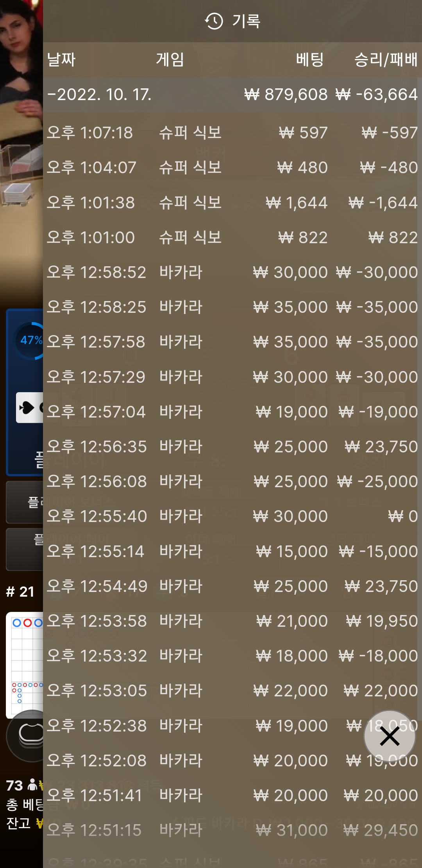Open the 오후 1:07:18 슈퍼 식보 record

click(x=232, y=133)
